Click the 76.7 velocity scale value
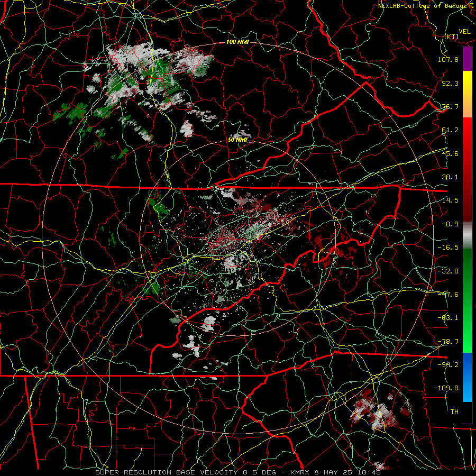 (450, 106)
